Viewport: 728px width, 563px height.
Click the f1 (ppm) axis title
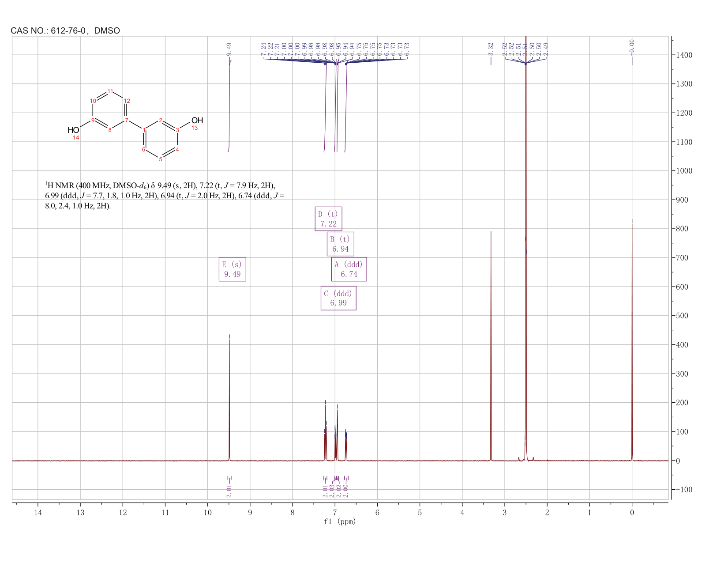pyautogui.click(x=340, y=521)
